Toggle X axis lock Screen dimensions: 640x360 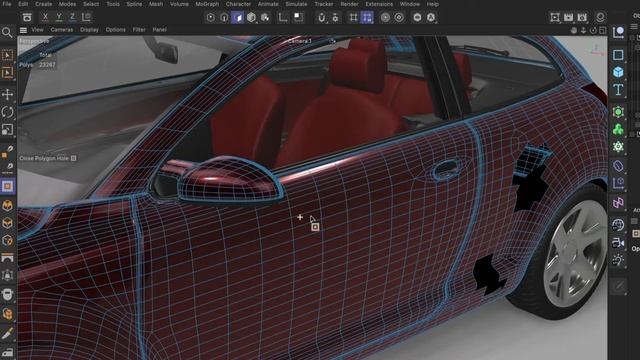[x=45, y=17]
